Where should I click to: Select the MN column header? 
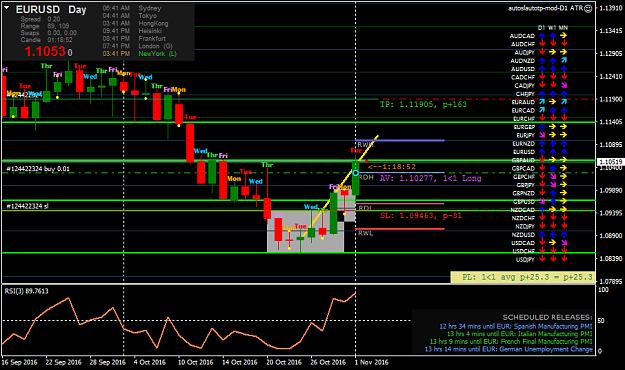pos(563,28)
